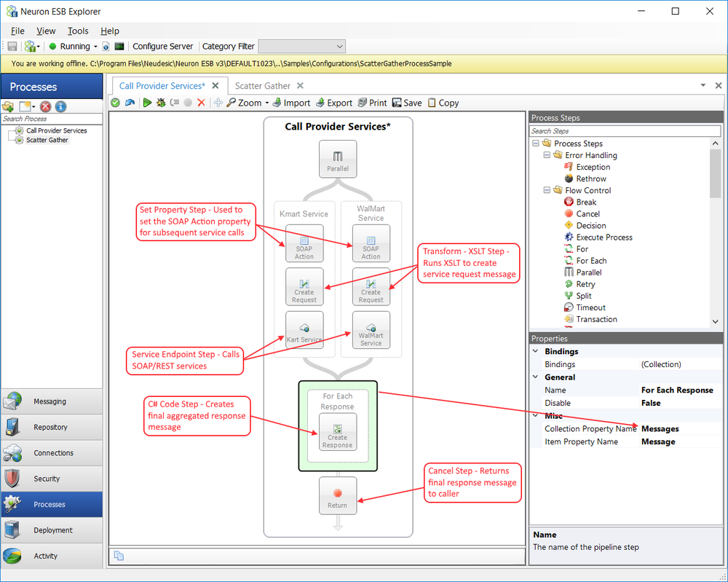This screenshot has height=582, width=728.
Task: Close the Call Provider Services tab
Action: 215,86
